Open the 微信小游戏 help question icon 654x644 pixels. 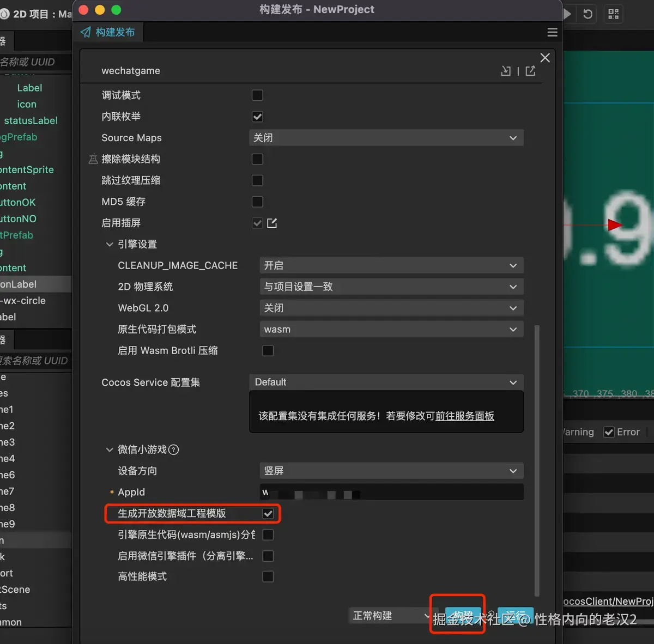point(173,449)
